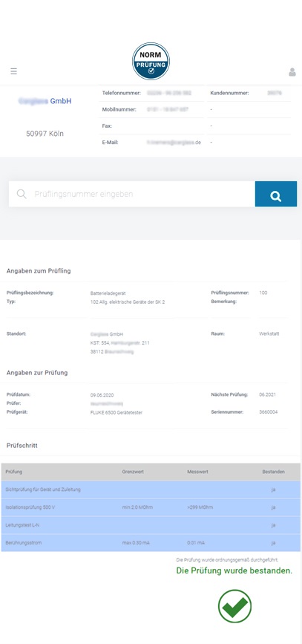Click the company name GmbH link
Image resolution: width=302 pixels, height=644 pixels.
[x=45, y=101]
